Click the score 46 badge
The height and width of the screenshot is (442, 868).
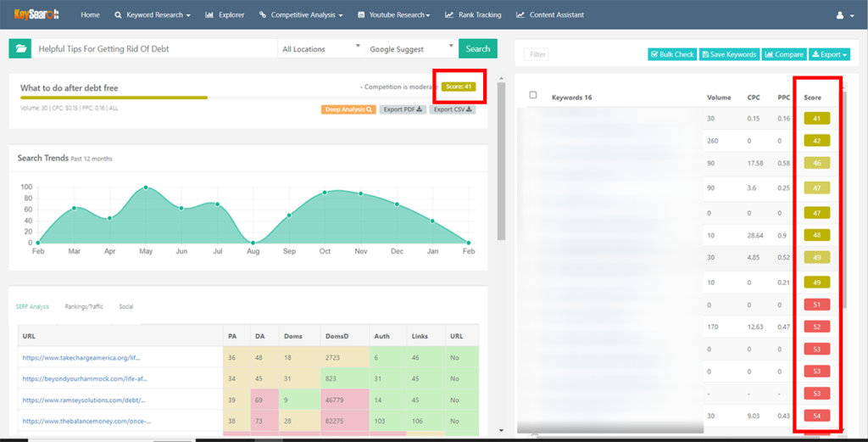(816, 164)
